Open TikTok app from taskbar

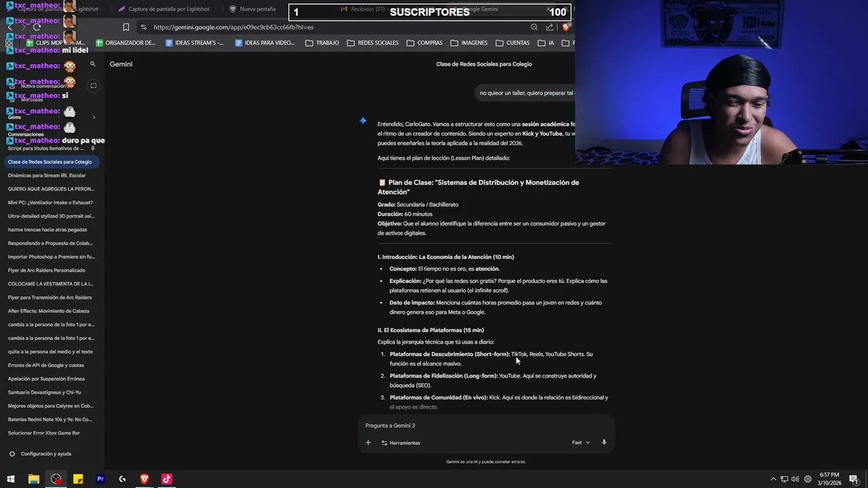pos(167,479)
